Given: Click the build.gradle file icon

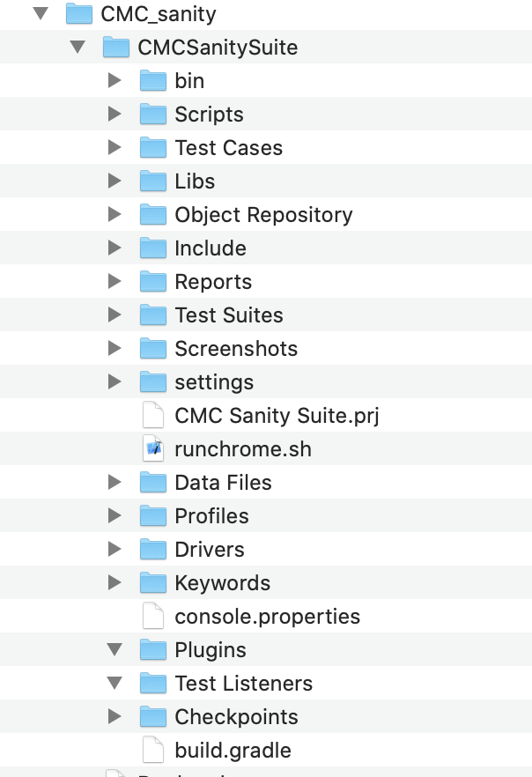Looking at the screenshot, I should [153, 751].
